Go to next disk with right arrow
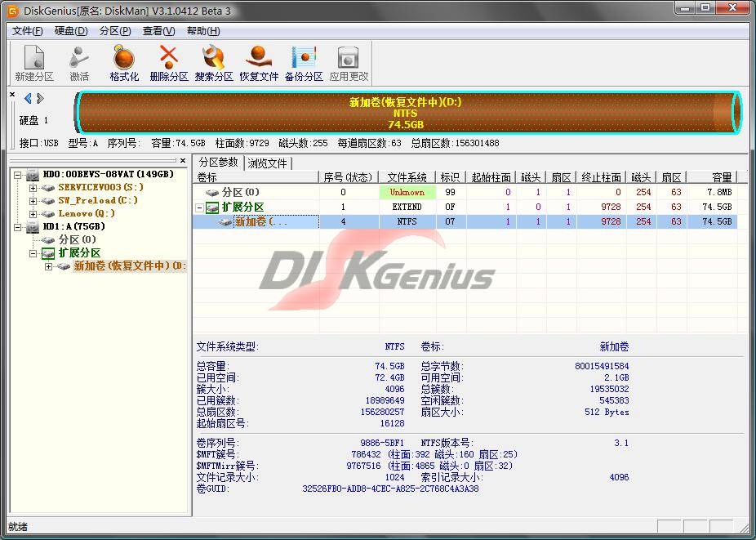 click(x=41, y=99)
